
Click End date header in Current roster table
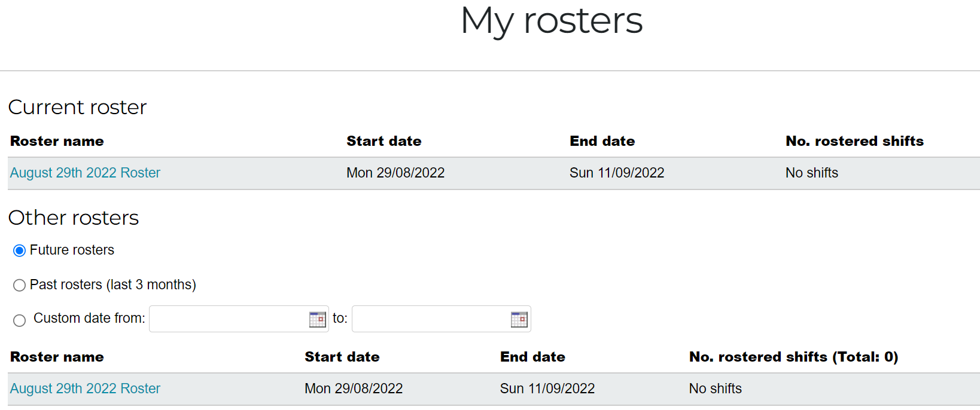(x=602, y=141)
